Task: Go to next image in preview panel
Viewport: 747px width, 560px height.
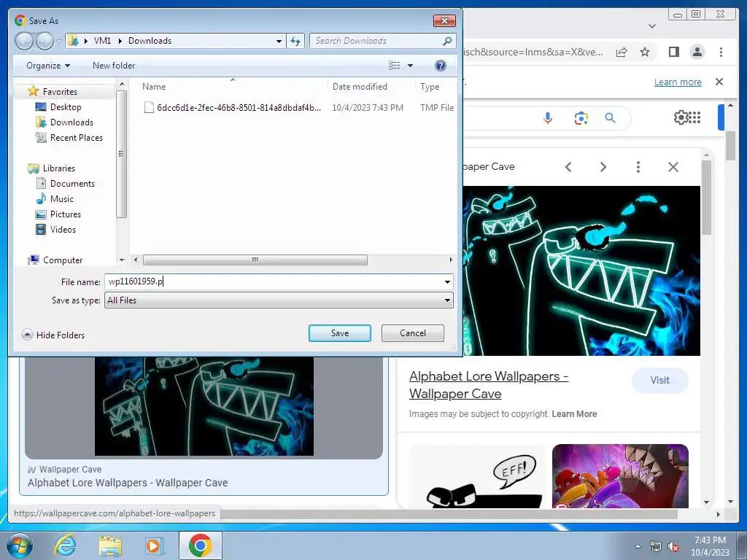Action: click(x=603, y=167)
